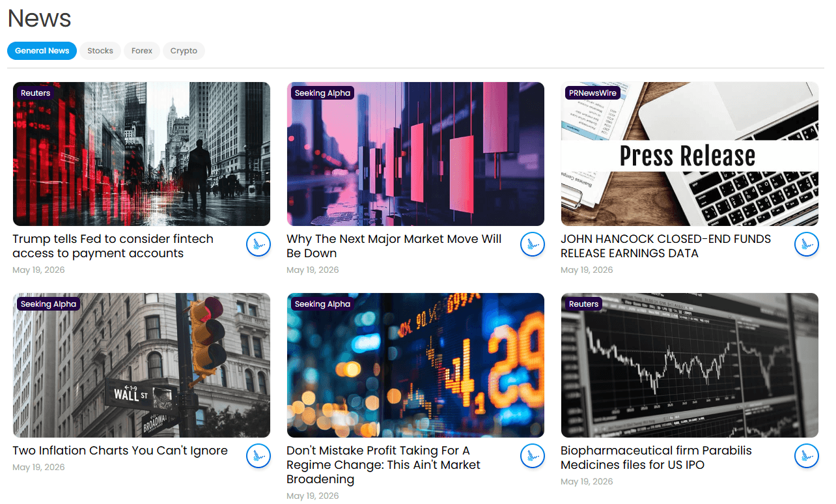
Task: Click the black-and-white stock chart thumbnail
Action: point(690,365)
